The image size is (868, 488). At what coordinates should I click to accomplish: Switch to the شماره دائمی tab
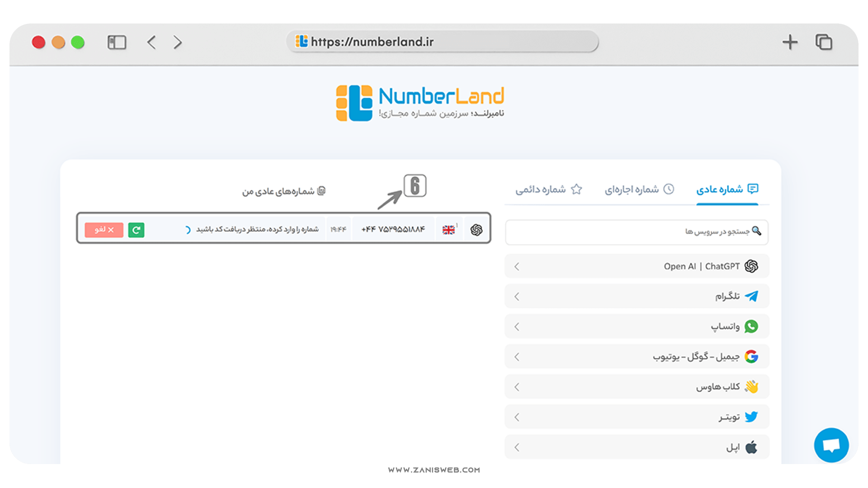(548, 189)
